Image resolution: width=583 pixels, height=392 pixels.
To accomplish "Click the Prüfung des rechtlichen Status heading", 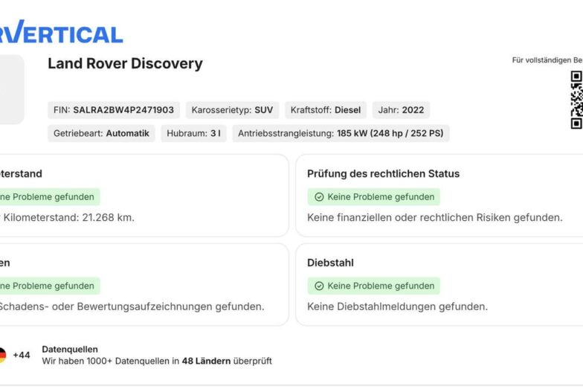I will pyautogui.click(x=384, y=174).
